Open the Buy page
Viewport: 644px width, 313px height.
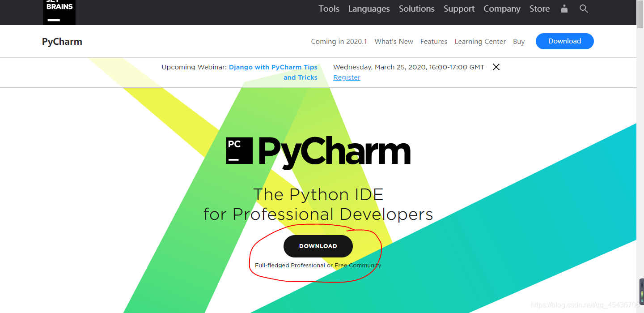tap(519, 42)
